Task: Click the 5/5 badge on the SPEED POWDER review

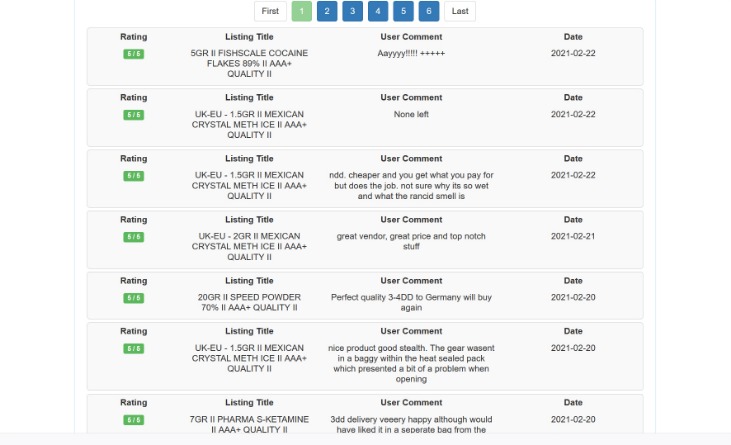Action: click(133, 298)
